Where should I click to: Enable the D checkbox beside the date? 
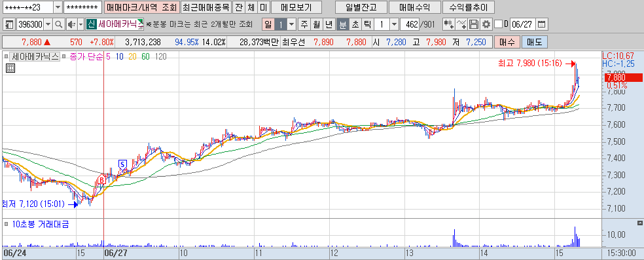(x=498, y=24)
